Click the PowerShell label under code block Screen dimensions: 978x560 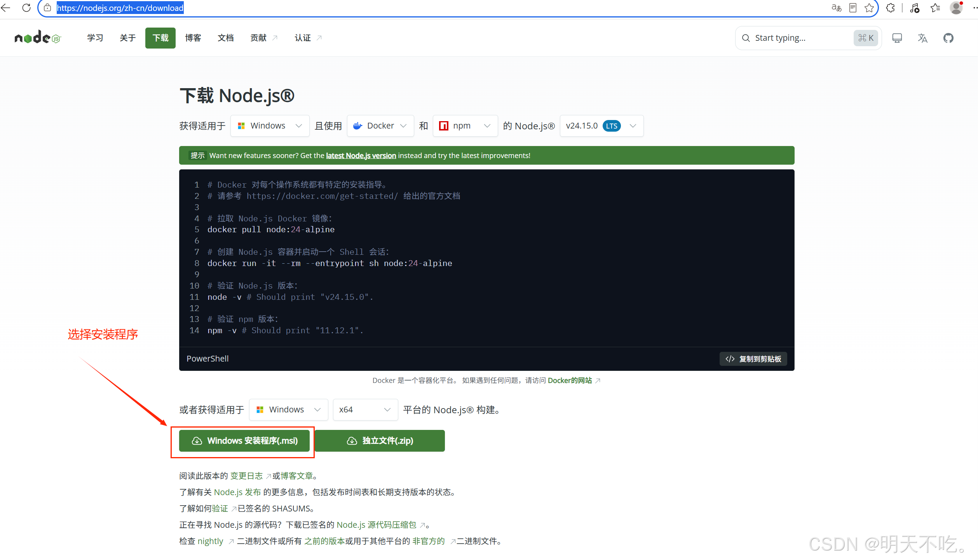[207, 359]
